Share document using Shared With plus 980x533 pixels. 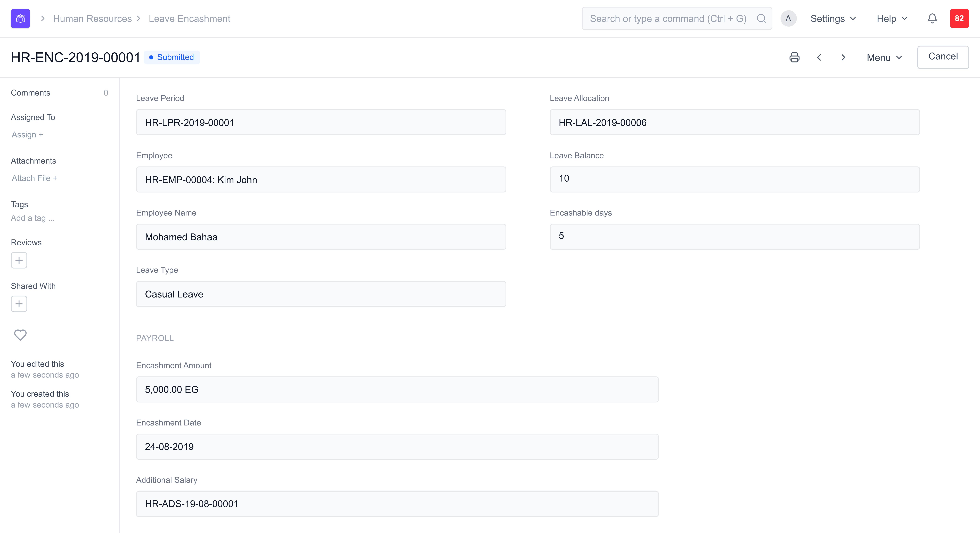pos(19,304)
